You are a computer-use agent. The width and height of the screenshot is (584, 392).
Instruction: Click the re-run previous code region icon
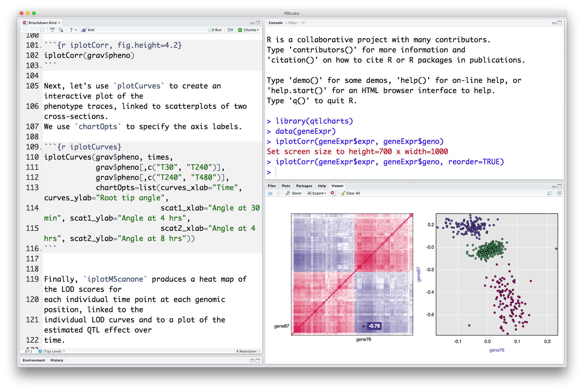click(x=230, y=30)
